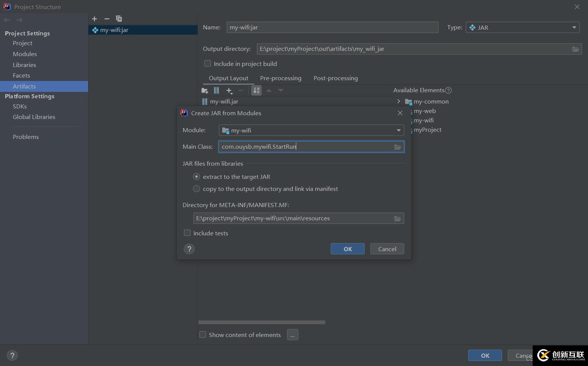This screenshot has height=366, width=588.
Task: Select 'copy to the output directory' option
Action: pyautogui.click(x=197, y=189)
